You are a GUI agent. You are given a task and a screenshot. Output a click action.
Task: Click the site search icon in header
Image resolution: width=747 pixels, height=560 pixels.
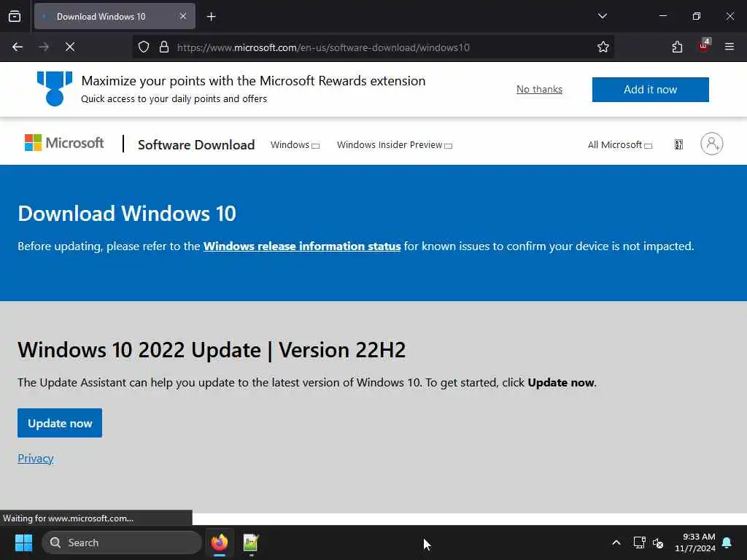[x=679, y=144]
